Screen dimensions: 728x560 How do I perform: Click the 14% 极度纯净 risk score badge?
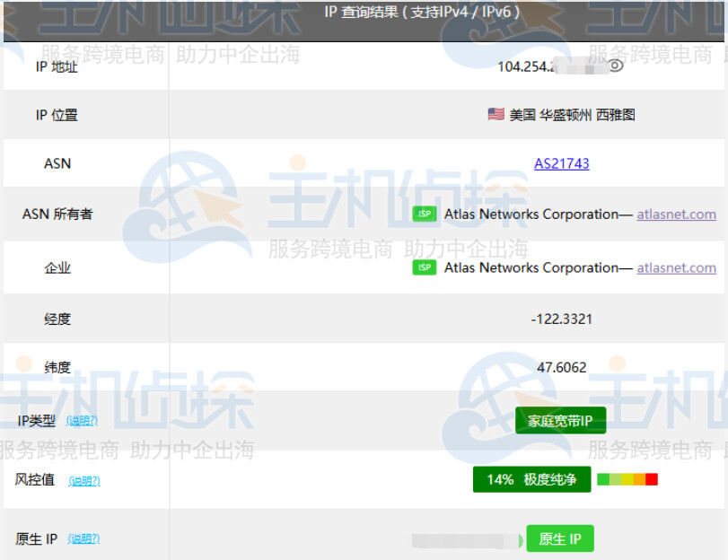pos(531,479)
